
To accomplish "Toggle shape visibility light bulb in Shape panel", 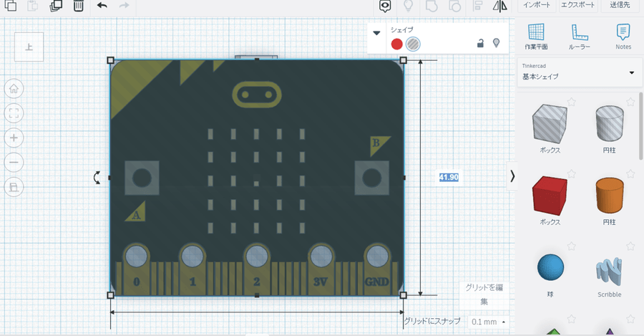I will 497,44.
